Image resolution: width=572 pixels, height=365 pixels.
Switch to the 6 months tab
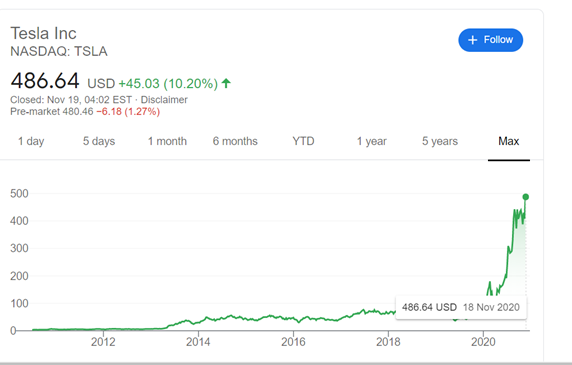click(x=235, y=141)
